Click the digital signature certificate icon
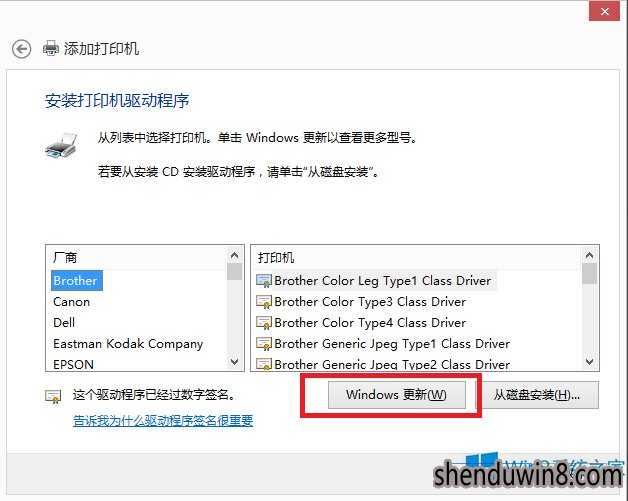Screen dimensions: 628x501 point(53,396)
